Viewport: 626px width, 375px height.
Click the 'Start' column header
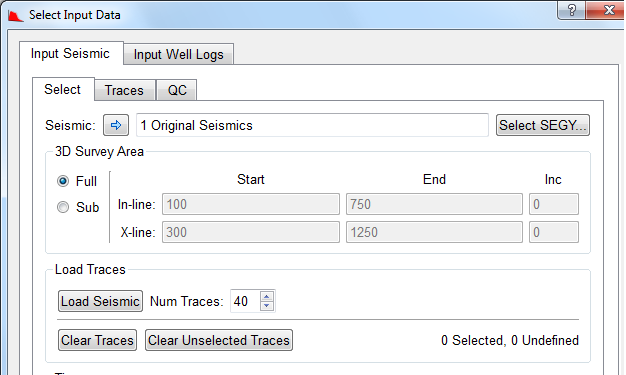(251, 179)
